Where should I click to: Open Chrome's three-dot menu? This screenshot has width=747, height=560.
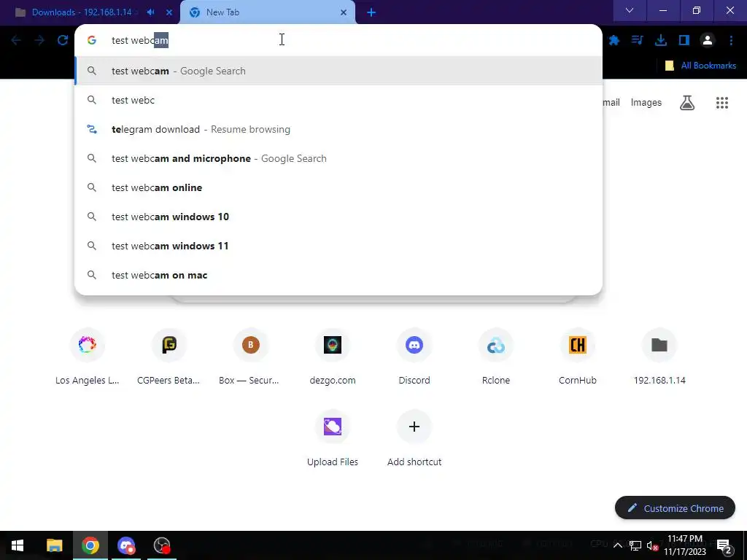click(x=731, y=41)
